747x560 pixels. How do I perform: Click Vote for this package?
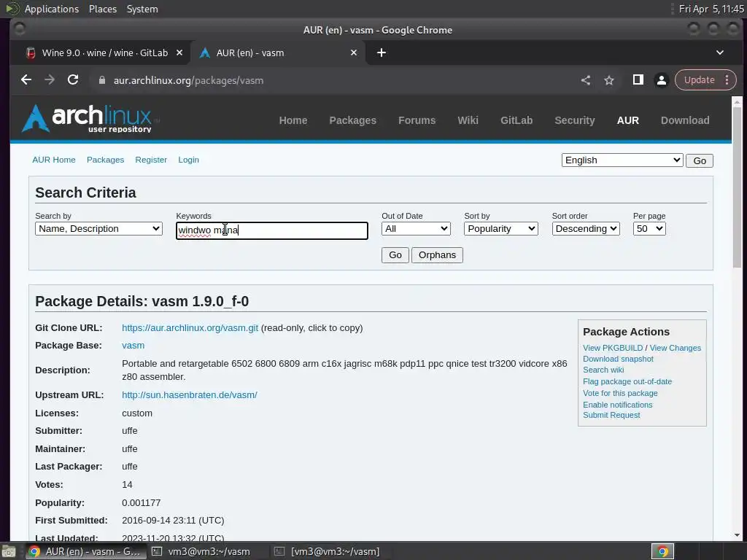tap(620, 393)
